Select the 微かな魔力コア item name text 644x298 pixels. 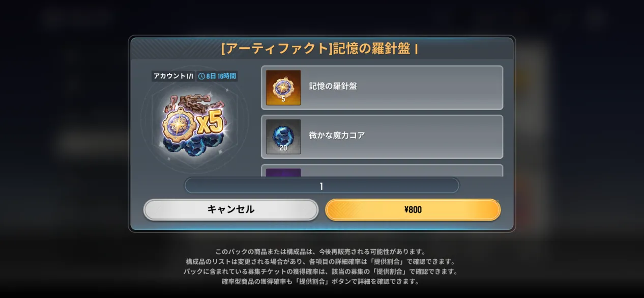[x=337, y=136]
